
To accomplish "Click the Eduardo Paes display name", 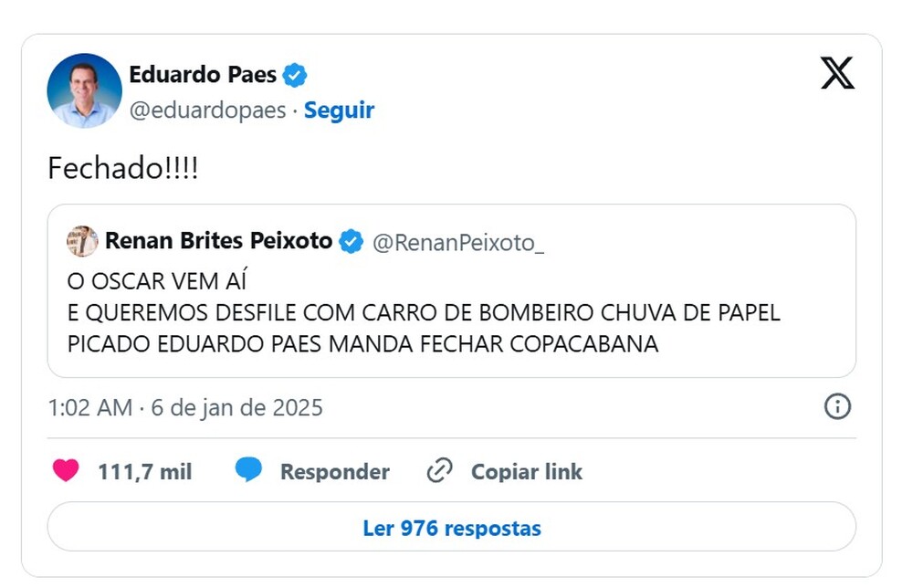I will coord(205,75).
